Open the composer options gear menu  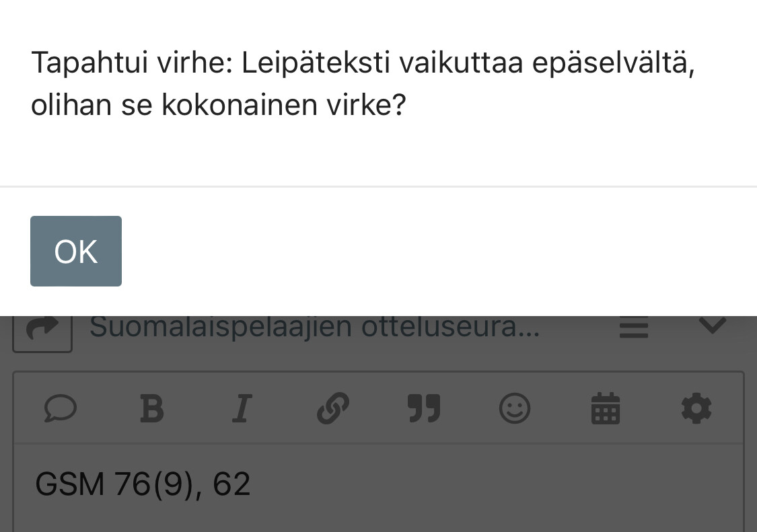[696, 408]
